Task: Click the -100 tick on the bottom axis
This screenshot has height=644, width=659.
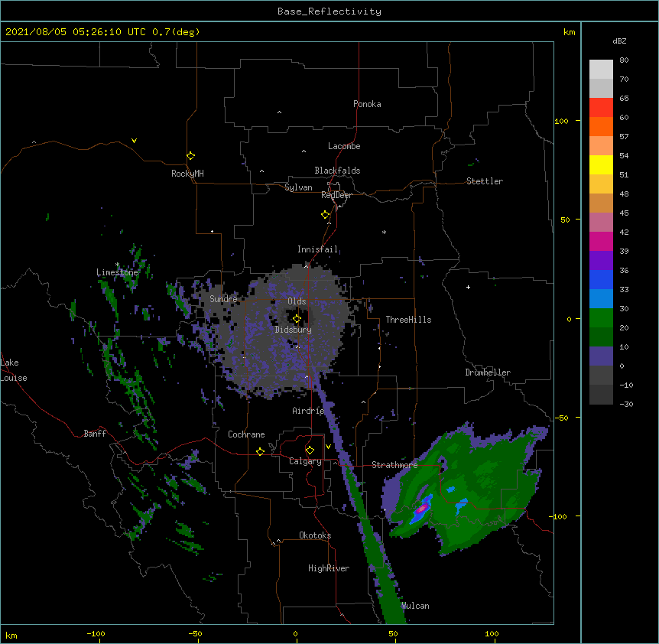Action: (x=96, y=633)
